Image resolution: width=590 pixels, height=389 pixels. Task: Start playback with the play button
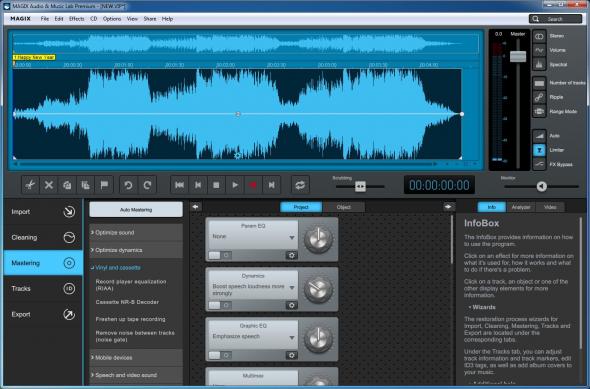click(235, 185)
